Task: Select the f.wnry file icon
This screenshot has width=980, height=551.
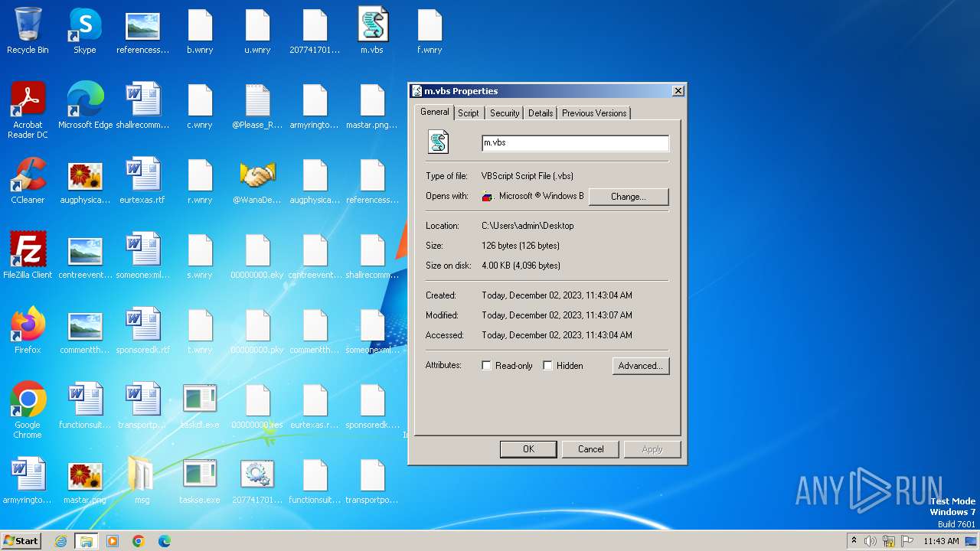Action: [x=430, y=31]
